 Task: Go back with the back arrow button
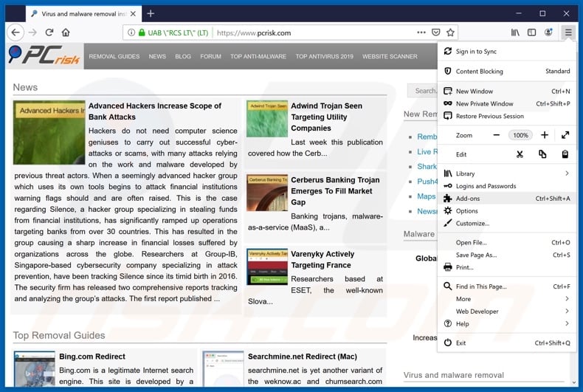tap(15, 32)
